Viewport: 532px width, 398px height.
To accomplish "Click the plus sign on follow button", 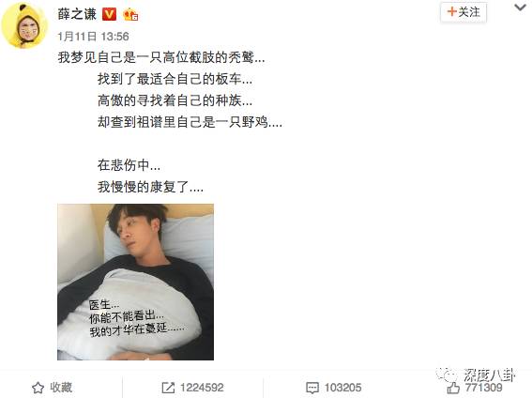I will (451, 12).
